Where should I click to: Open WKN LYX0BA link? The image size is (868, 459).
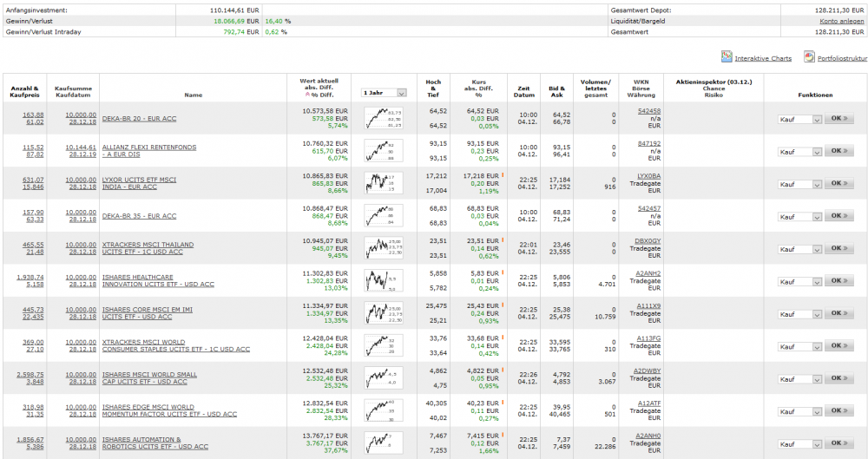pyautogui.click(x=648, y=176)
